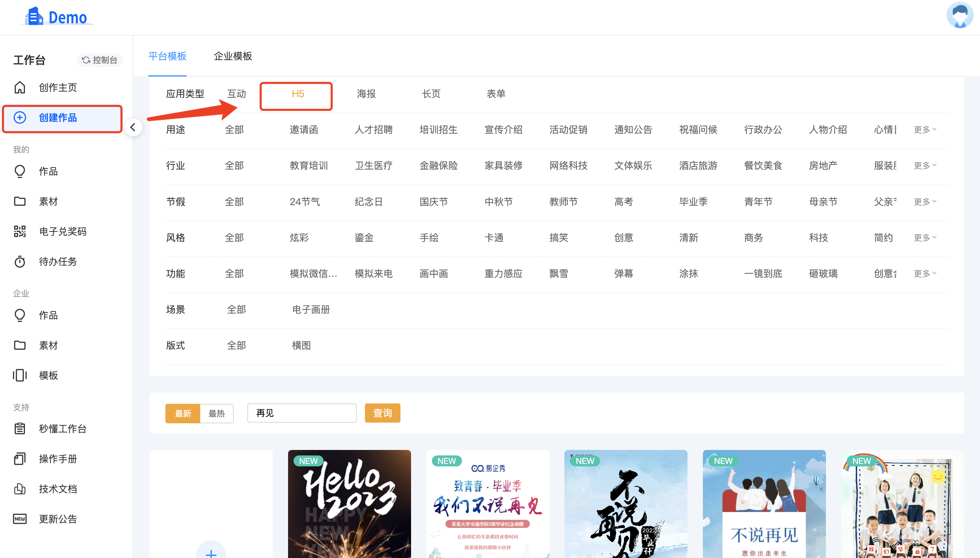Click the QR code icon for 电子兑奖码
The width and height of the screenshot is (980, 558).
click(x=20, y=231)
